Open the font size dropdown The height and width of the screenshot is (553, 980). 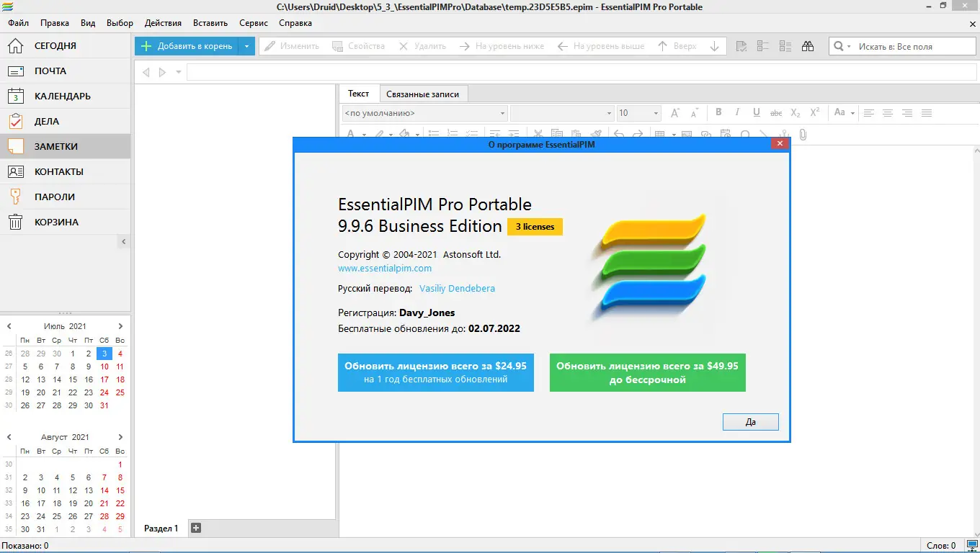(x=638, y=113)
